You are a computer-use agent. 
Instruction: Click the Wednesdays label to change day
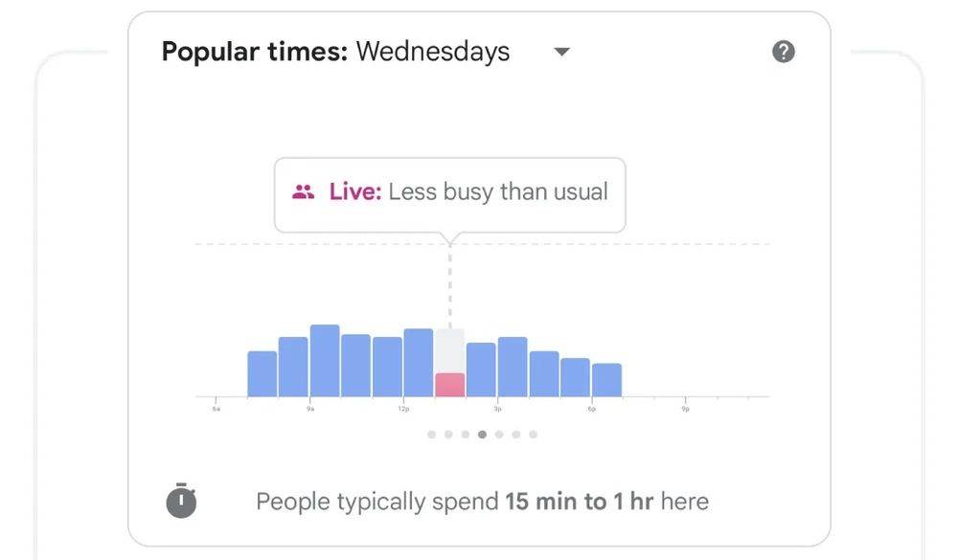point(432,51)
